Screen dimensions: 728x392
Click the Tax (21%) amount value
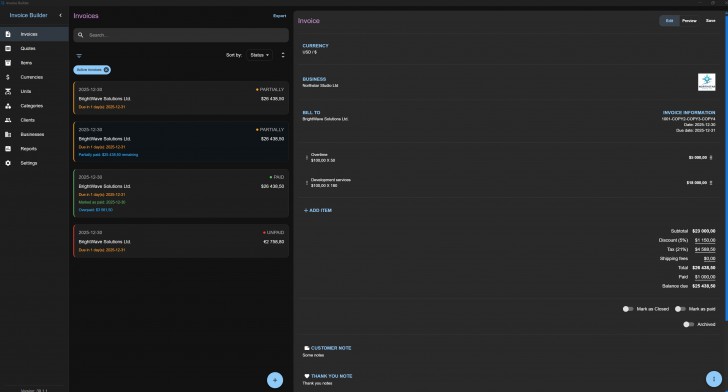click(x=705, y=249)
